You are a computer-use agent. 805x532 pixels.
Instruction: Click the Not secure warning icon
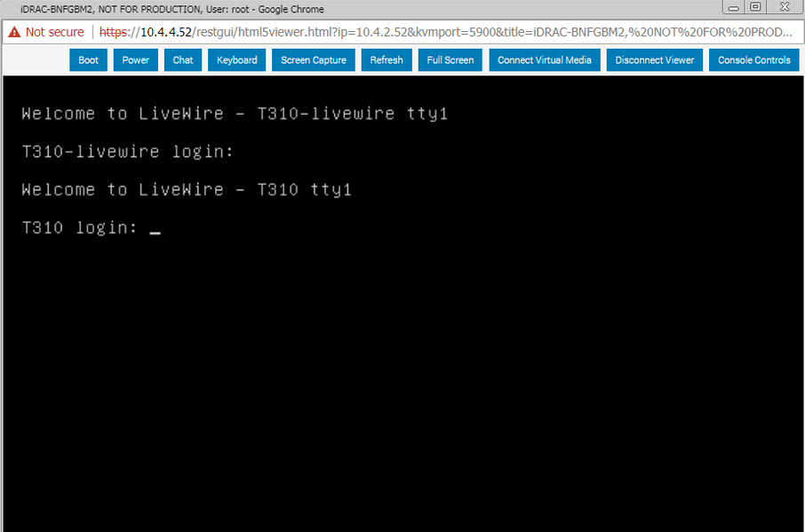click(14, 32)
